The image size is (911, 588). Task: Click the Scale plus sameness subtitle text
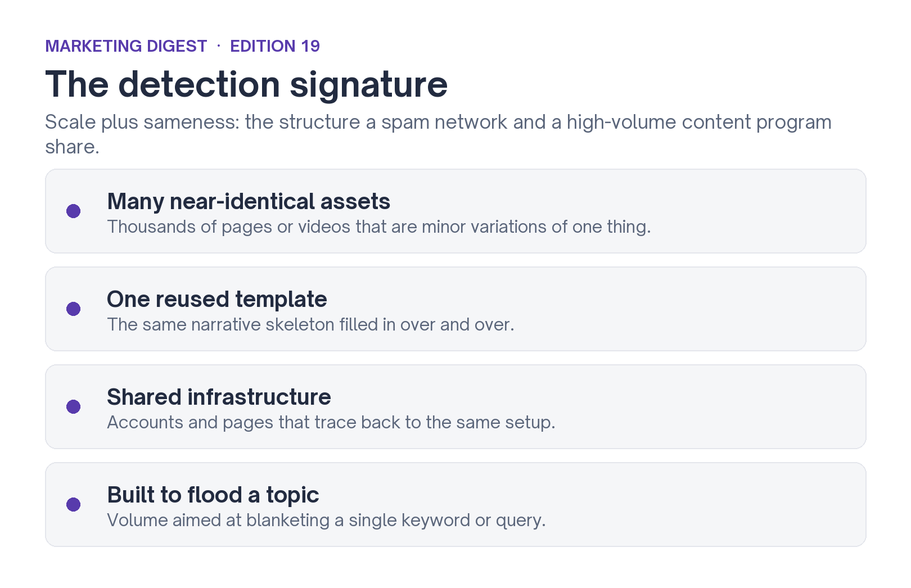(x=438, y=134)
